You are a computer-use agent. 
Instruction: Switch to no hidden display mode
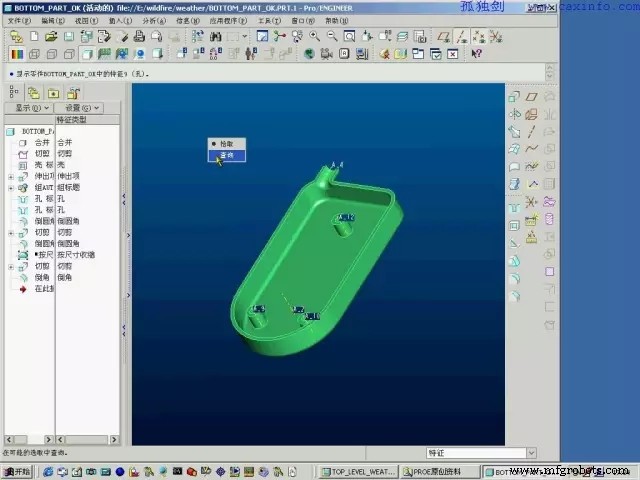pyautogui.click(x=69, y=54)
